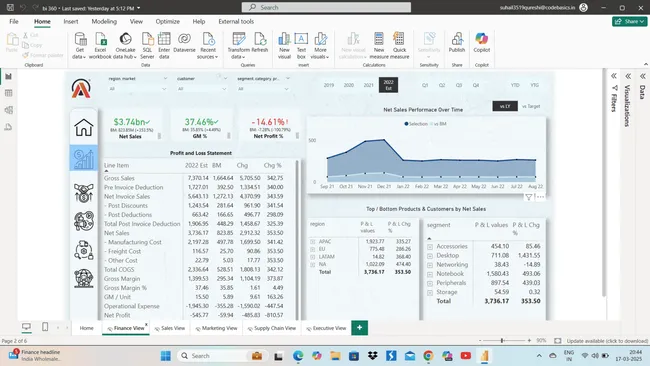
Task: Click the zoom slider handle
Action: point(502,340)
